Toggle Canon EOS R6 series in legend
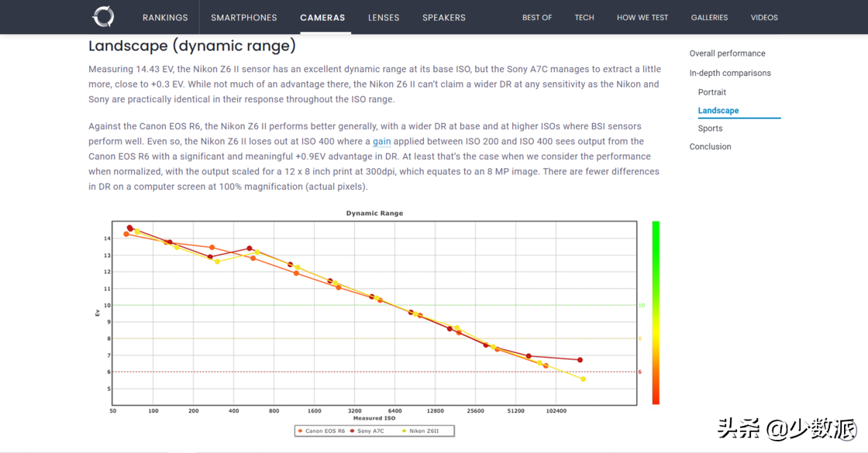This screenshot has width=868, height=453. (321, 431)
